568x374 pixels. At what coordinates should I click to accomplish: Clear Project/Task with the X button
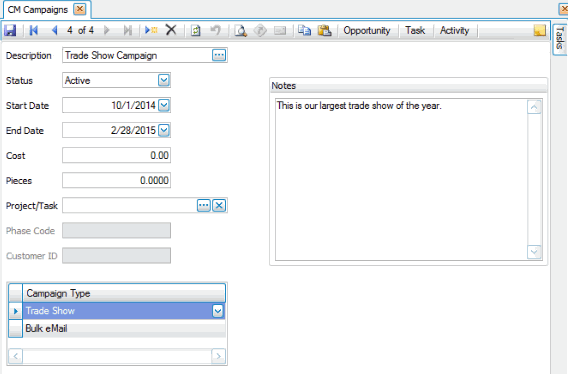pos(219,205)
